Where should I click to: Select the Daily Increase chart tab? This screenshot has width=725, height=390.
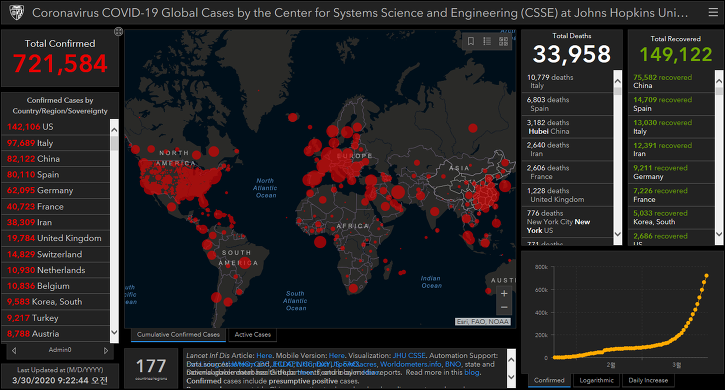(648, 380)
